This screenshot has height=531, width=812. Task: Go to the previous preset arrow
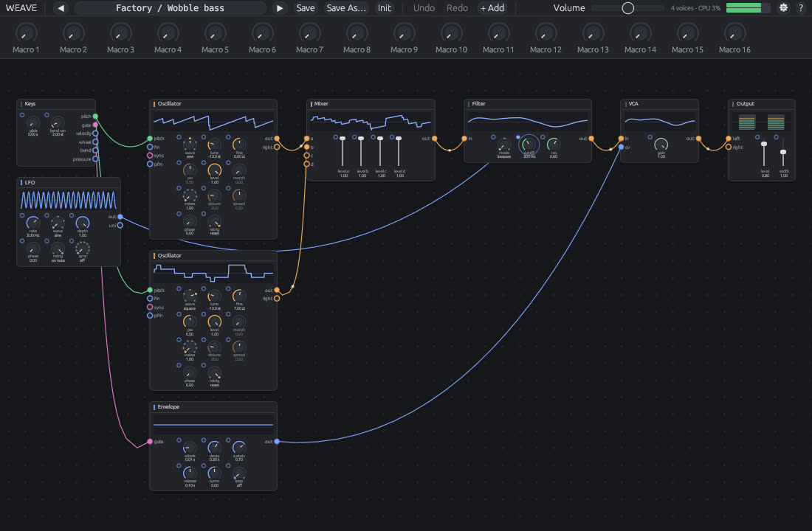pyautogui.click(x=61, y=8)
